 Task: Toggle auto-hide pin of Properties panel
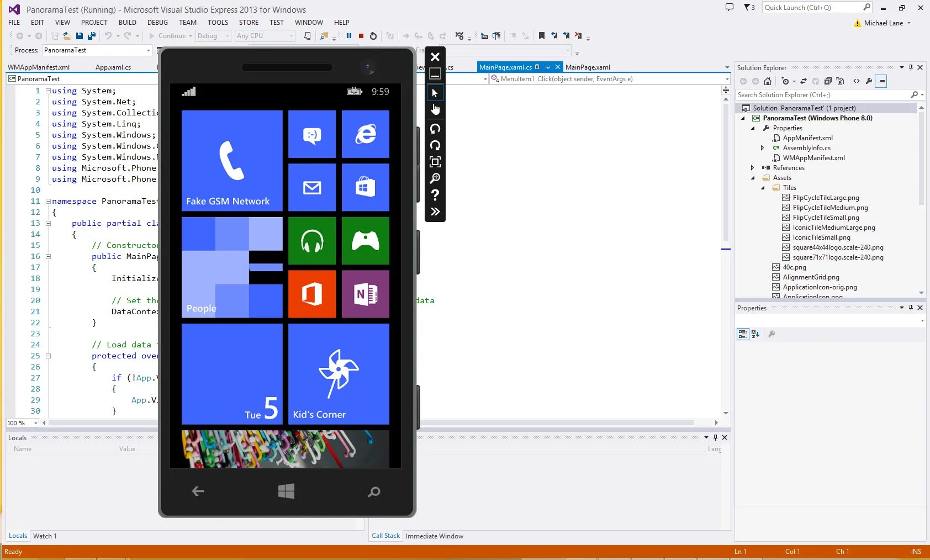point(911,308)
